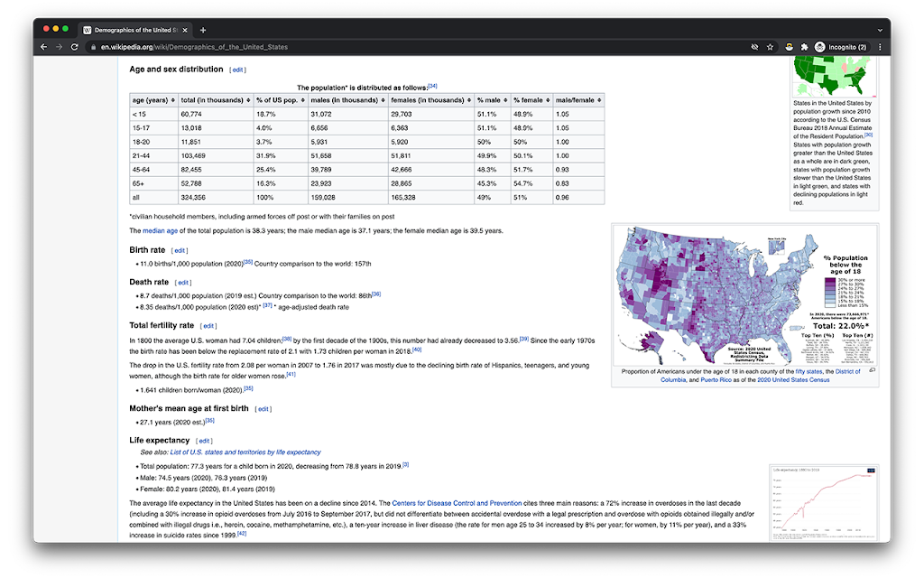Screen dimensions: 924x578
Task: Open footnote 34 reference above the table
Action: pyautogui.click(x=432, y=86)
